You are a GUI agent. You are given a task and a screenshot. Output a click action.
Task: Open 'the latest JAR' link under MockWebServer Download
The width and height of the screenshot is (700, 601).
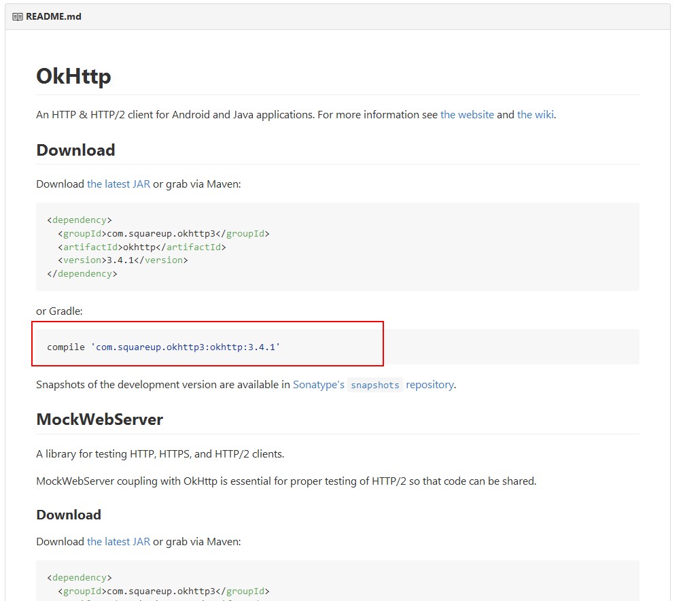(x=118, y=542)
